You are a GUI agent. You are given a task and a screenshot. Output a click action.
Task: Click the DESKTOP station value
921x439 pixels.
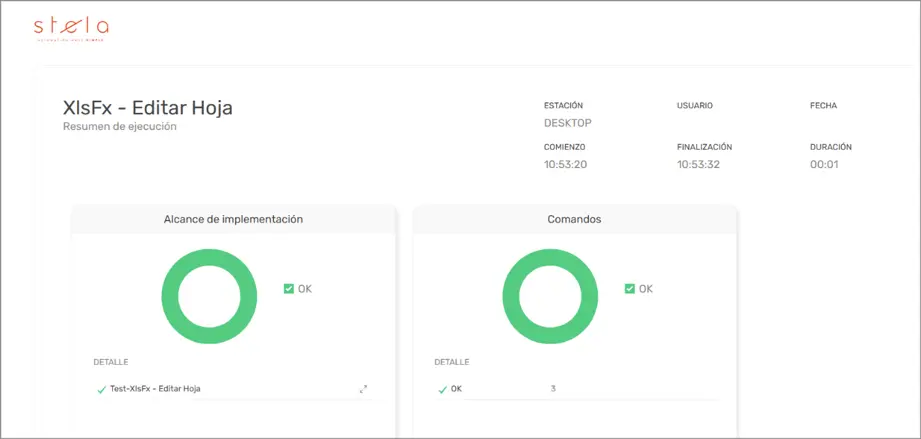(567, 123)
